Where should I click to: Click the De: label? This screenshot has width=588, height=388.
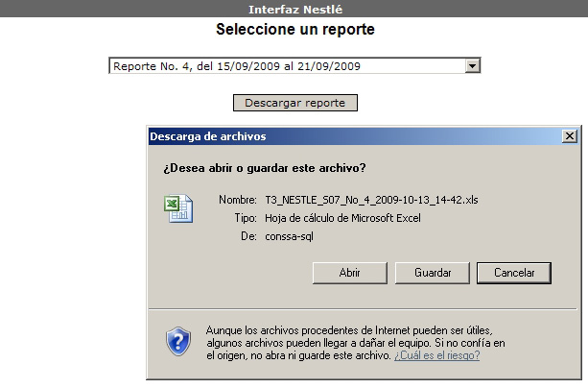click(249, 236)
